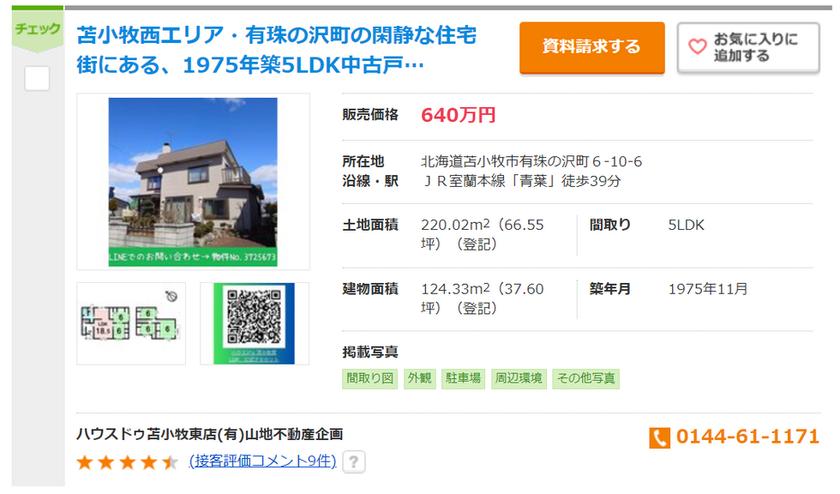Select the 駐車場 photo tag
Screen dimensions: 840x494
463,378
